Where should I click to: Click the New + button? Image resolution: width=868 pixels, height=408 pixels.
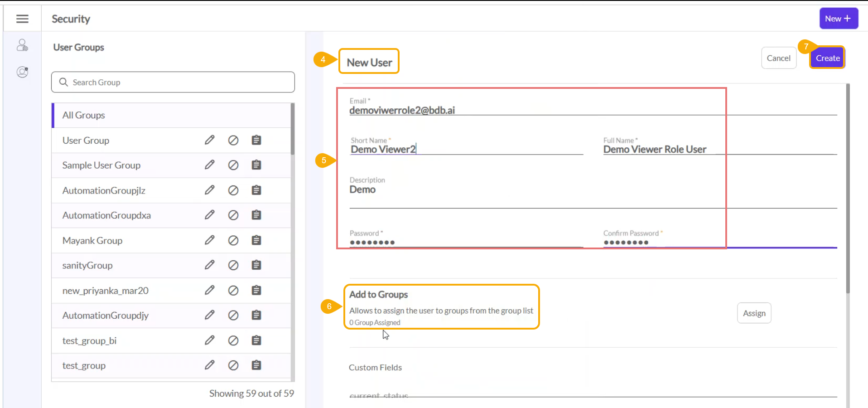[838, 19]
